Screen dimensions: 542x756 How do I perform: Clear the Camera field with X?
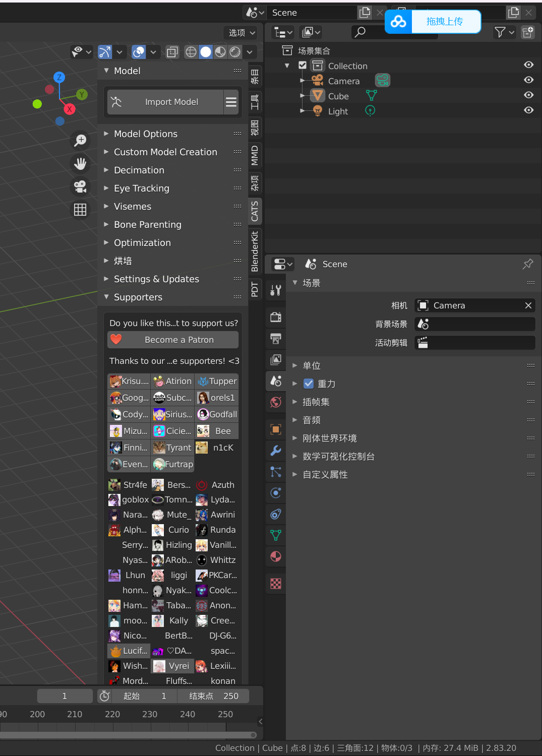coord(528,305)
